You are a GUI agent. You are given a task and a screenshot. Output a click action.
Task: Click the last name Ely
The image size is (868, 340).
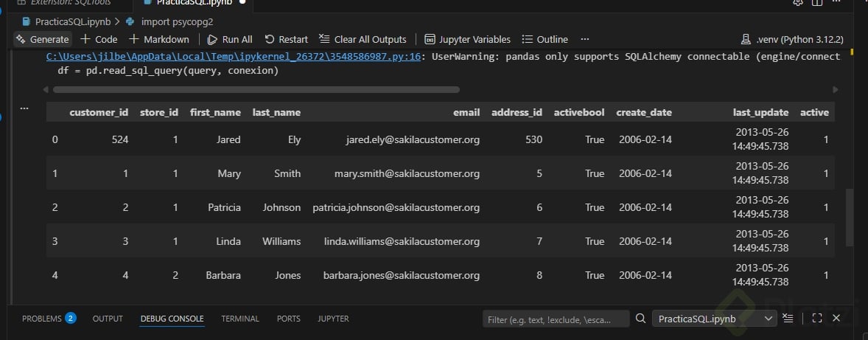tap(294, 139)
